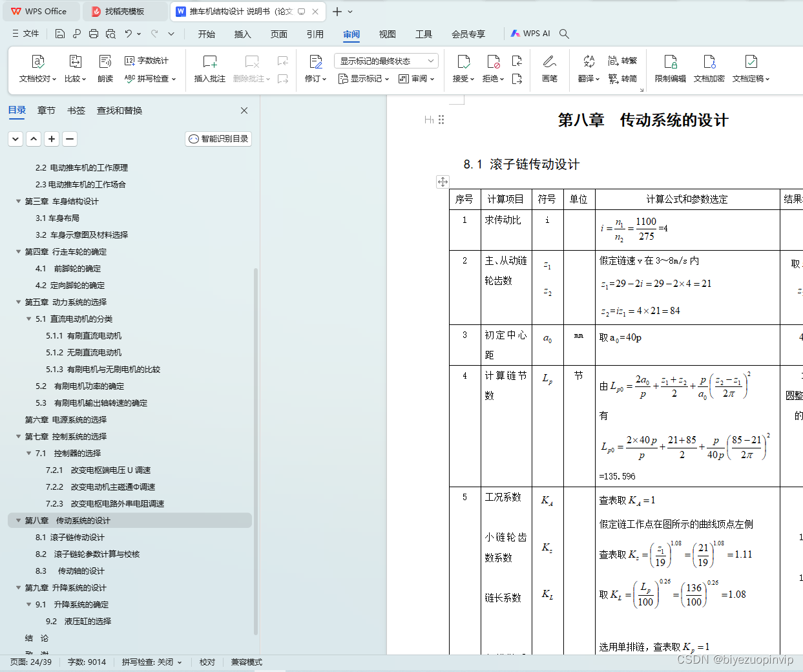Collapse 5.1 直流电动机的分类 node
The width and height of the screenshot is (803, 672).
point(29,319)
